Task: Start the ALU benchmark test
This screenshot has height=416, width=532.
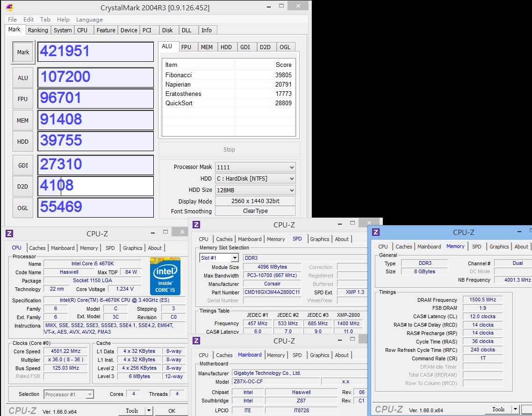Action: 23,78
